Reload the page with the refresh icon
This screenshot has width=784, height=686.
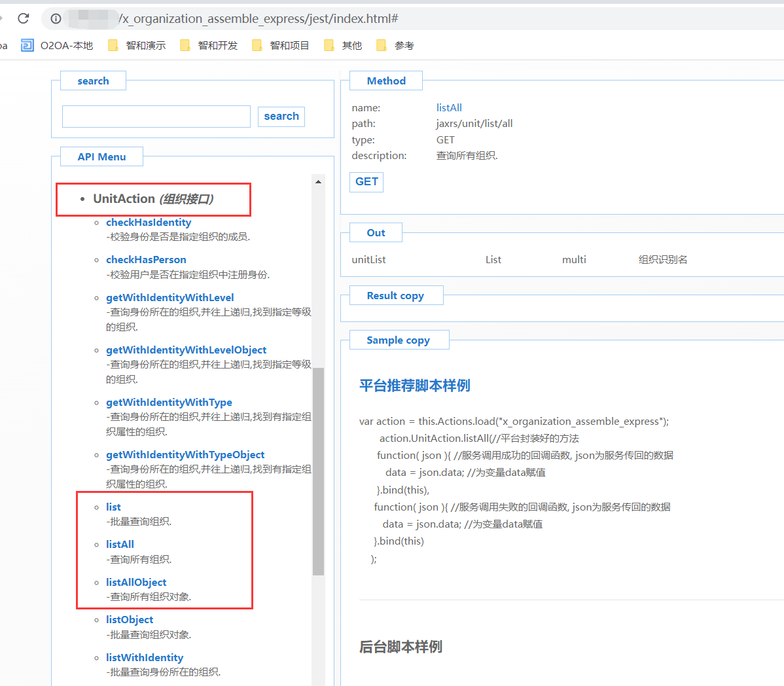pos(23,18)
